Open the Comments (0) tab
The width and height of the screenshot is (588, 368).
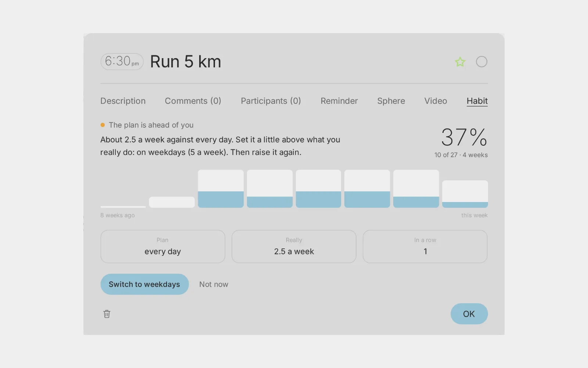coord(193,101)
